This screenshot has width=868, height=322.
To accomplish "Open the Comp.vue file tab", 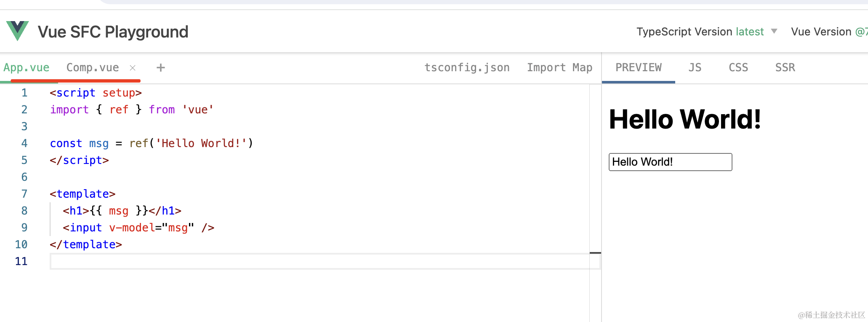I will pos(93,67).
